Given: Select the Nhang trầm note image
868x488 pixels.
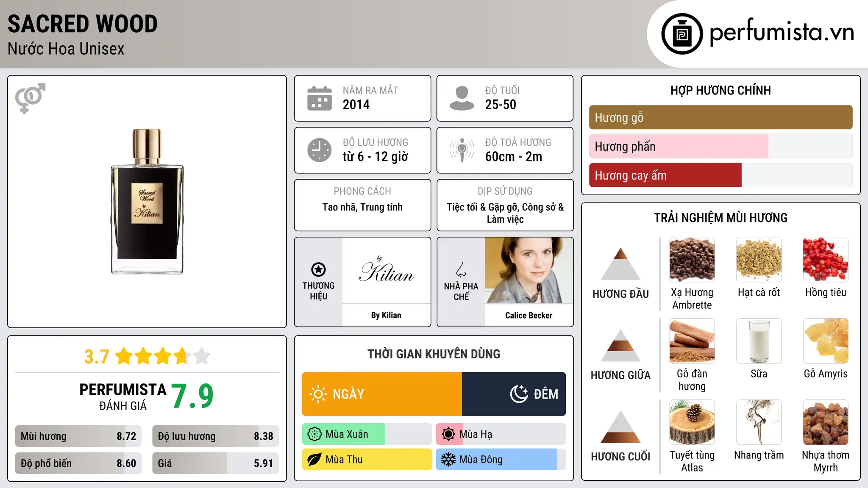Looking at the screenshot, I should point(759,422).
